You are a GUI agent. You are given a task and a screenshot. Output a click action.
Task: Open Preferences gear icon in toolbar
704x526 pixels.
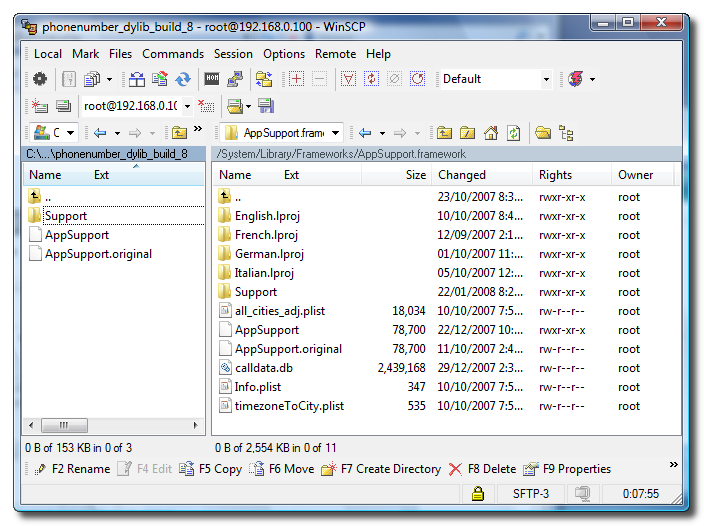tap(40, 79)
